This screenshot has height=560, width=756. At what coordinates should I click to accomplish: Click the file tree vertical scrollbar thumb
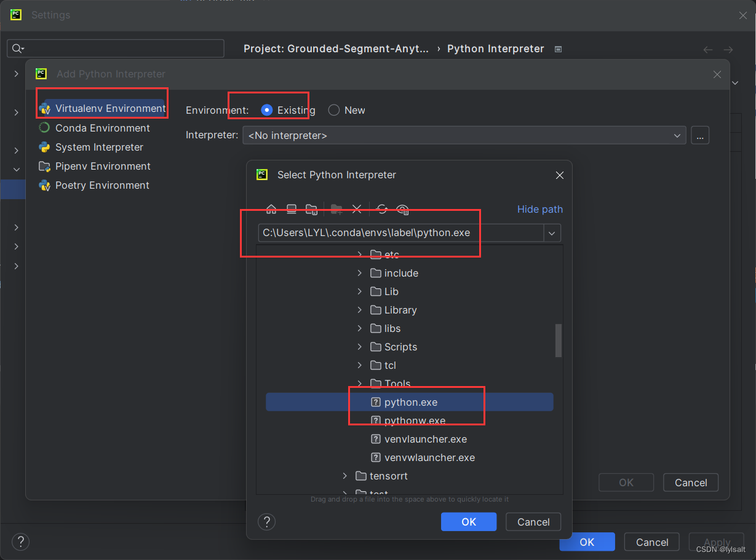559,341
